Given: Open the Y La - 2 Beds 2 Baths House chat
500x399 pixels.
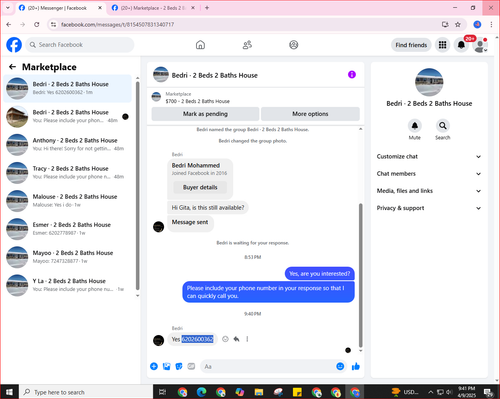Looking at the screenshot, I should [x=68, y=285].
